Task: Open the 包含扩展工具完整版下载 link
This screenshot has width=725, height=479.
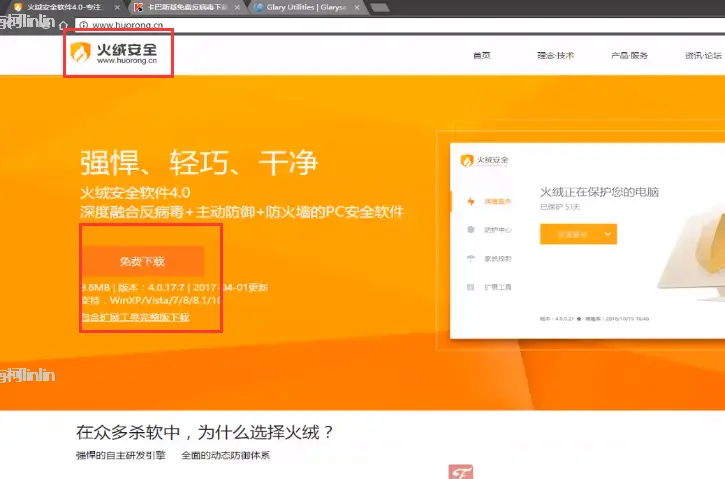Action: [135, 317]
